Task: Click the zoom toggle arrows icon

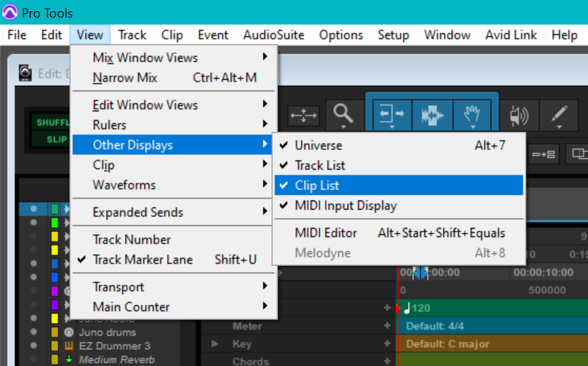Action: pos(304,114)
